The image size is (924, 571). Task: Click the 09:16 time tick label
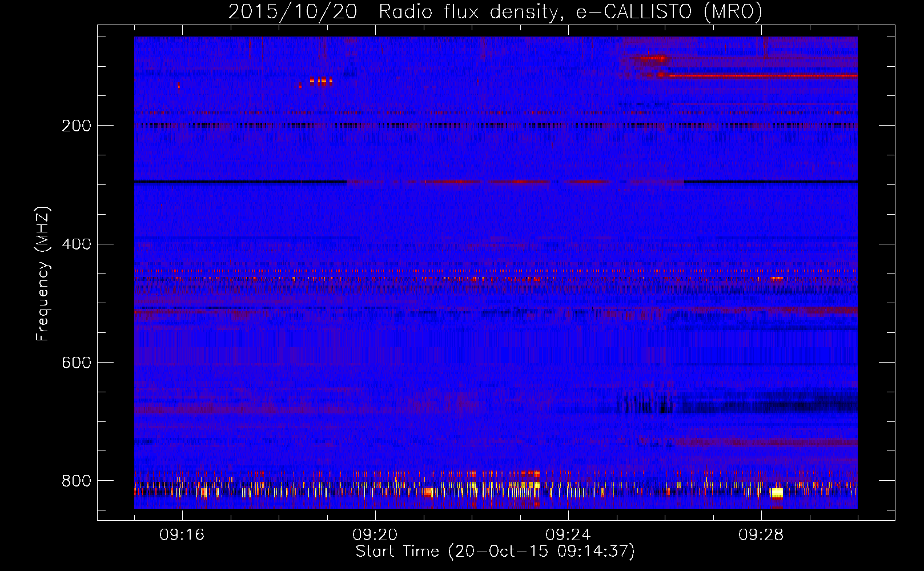pos(182,535)
